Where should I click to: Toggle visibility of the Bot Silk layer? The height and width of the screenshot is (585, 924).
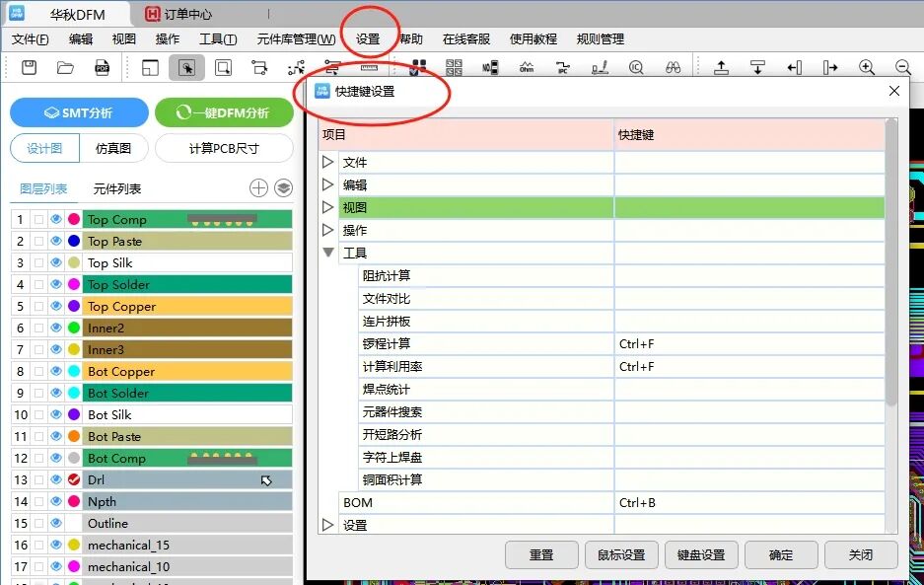click(56, 414)
